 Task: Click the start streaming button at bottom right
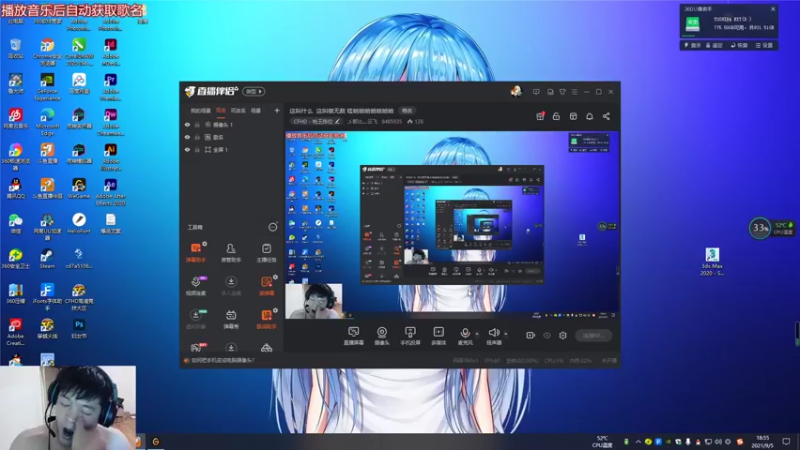tap(593, 335)
